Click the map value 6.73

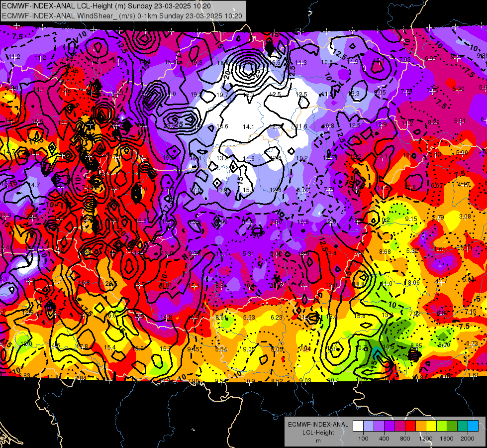tap(472, 343)
